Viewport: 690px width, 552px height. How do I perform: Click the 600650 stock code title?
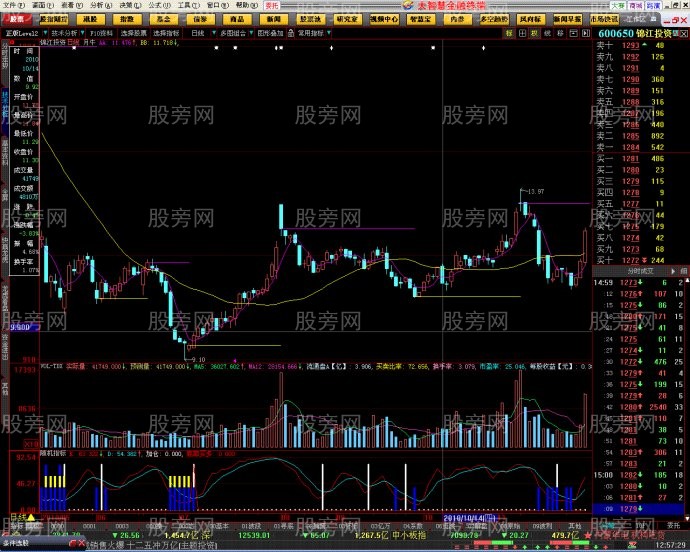coord(616,33)
